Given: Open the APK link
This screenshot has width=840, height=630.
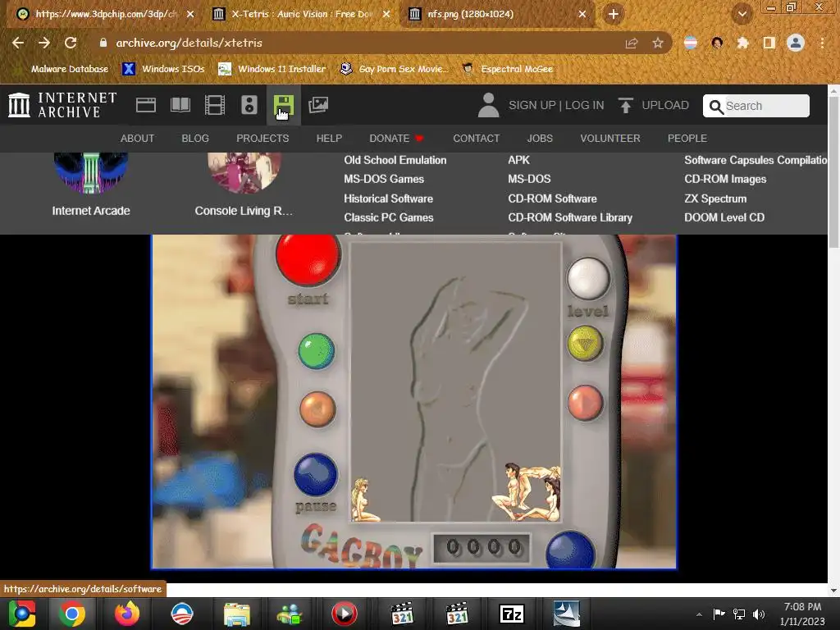Looking at the screenshot, I should 518,160.
